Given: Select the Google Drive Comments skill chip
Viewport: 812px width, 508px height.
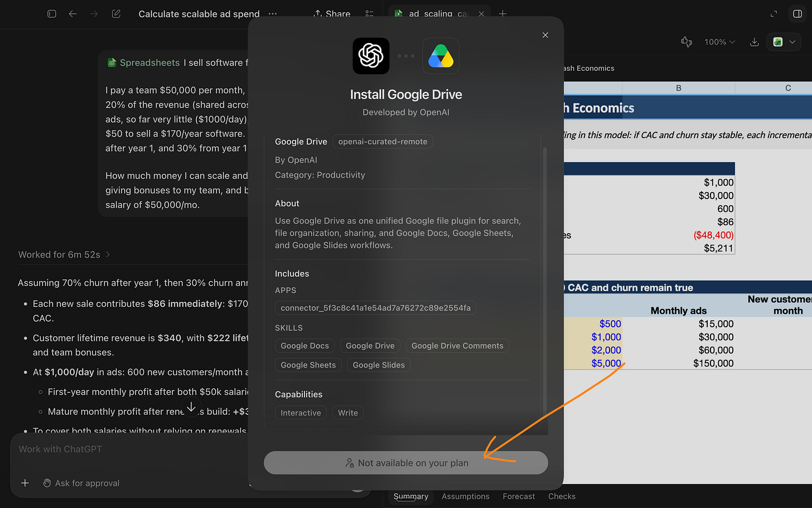Looking at the screenshot, I should (x=457, y=346).
